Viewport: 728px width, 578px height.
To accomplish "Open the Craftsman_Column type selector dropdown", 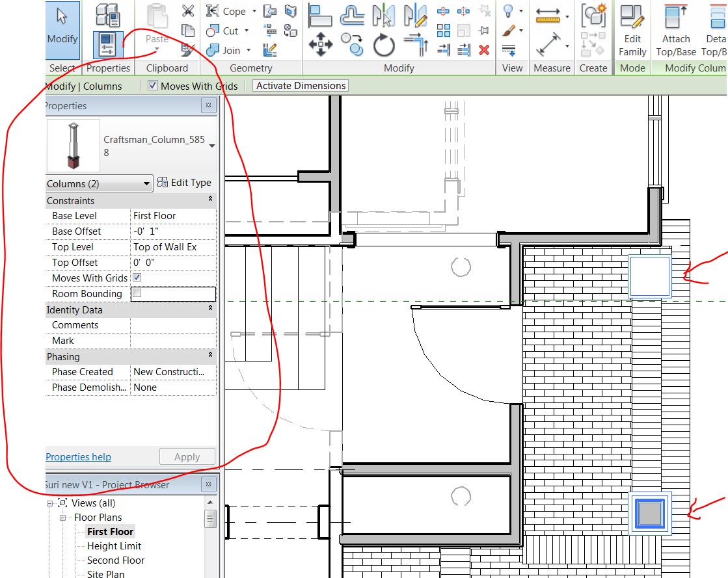I will click(212, 146).
